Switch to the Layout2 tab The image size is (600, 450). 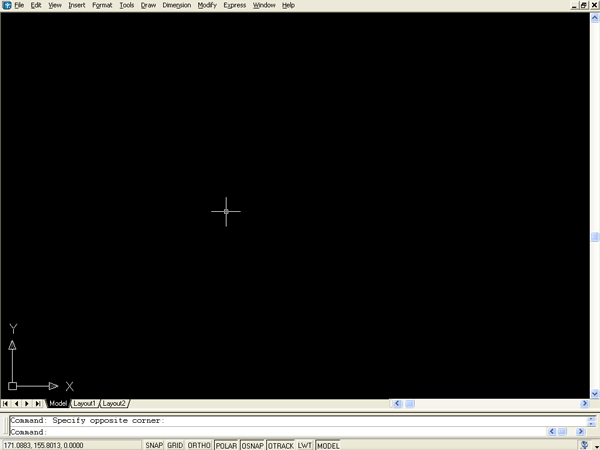(x=114, y=403)
